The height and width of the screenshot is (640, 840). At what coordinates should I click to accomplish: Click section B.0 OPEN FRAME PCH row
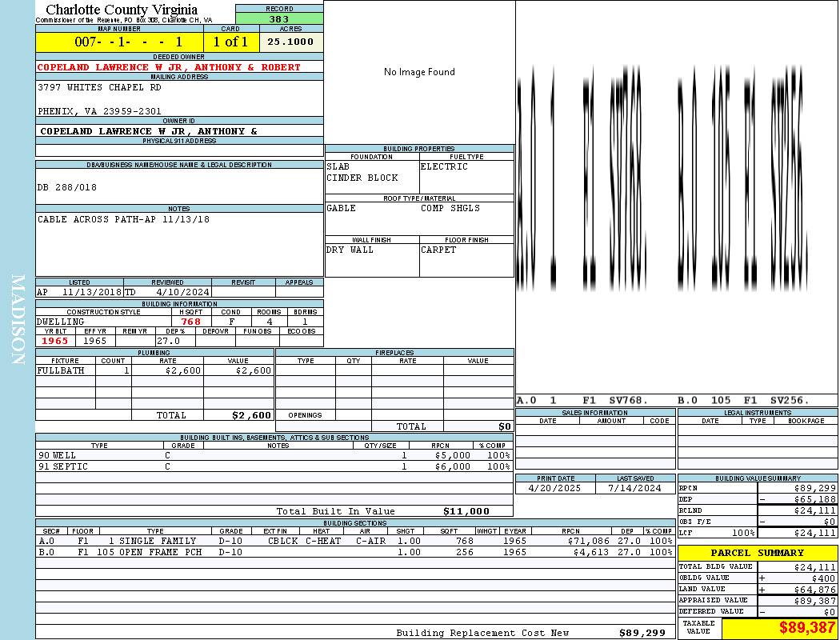tap(355, 552)
